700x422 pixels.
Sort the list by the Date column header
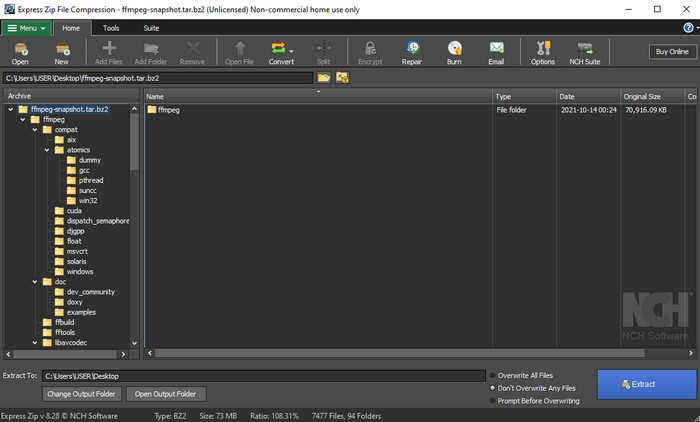(x=588, y=96)
